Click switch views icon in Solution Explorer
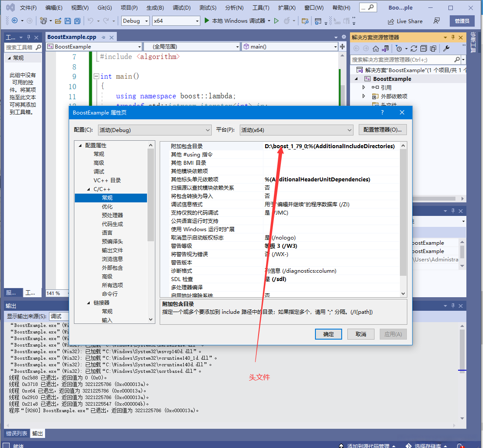 (x=385, y=49)
